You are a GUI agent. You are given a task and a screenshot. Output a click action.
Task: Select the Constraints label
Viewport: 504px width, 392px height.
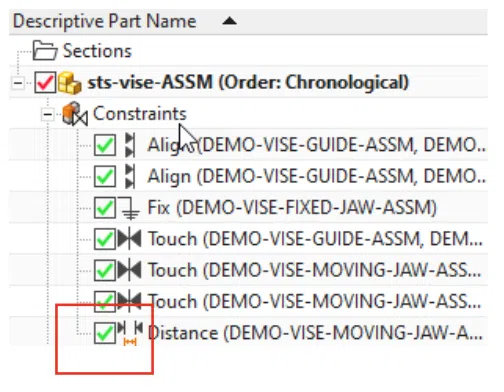[x=140, y=114]
